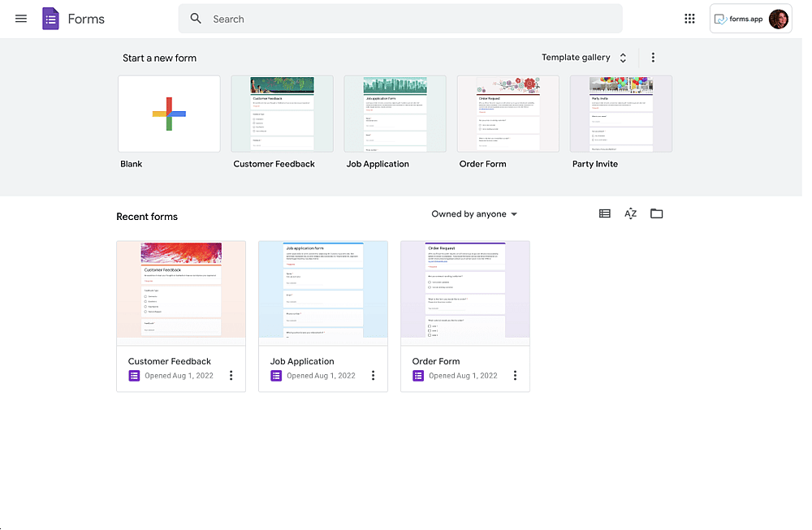Open the Google apps grid
This screenshot has height=530, width=812.
(x=689, y=19)
